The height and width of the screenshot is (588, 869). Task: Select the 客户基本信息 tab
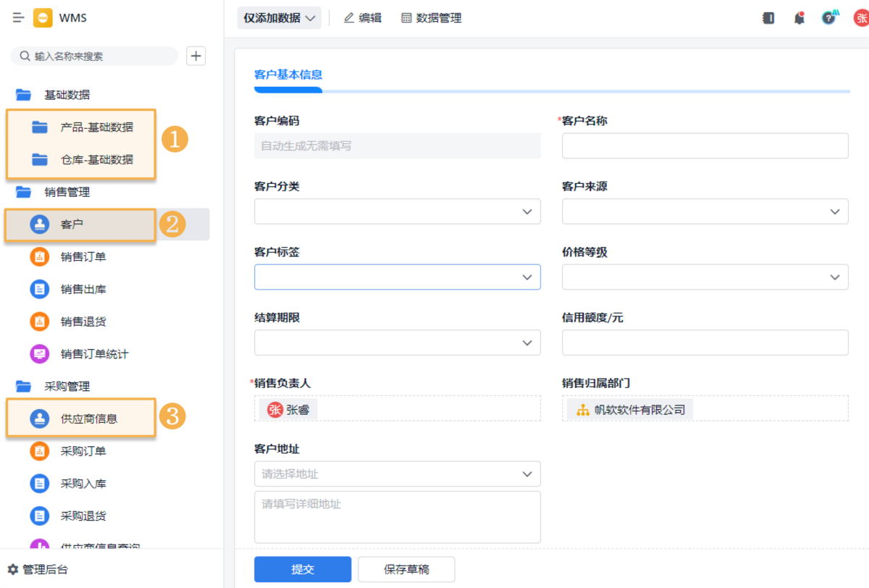(x=288, y=75)
